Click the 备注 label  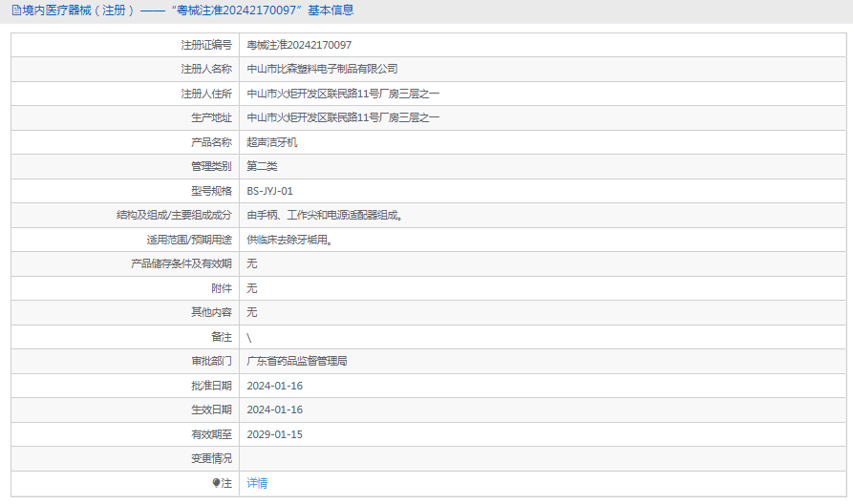[x=222, y=337]
